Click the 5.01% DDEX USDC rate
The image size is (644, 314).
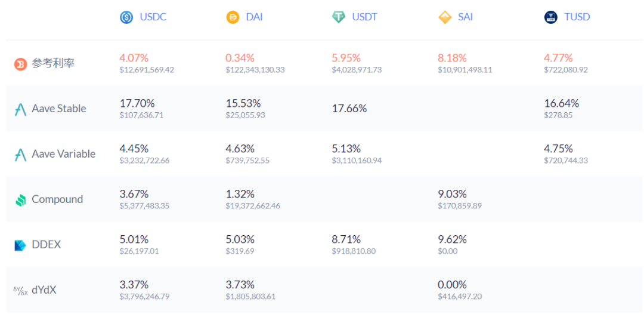(x=134, y=239)
